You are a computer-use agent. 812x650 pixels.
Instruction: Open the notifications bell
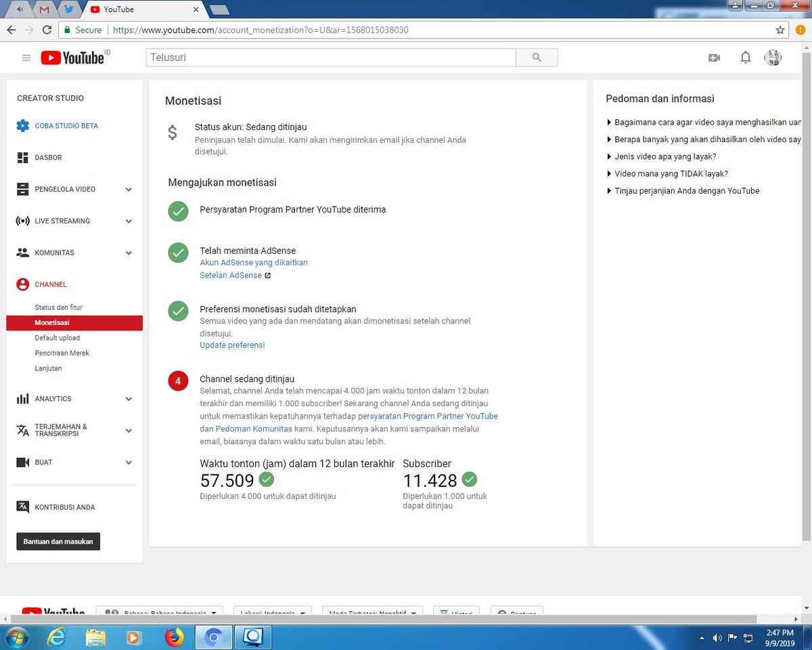click(745, 58)
